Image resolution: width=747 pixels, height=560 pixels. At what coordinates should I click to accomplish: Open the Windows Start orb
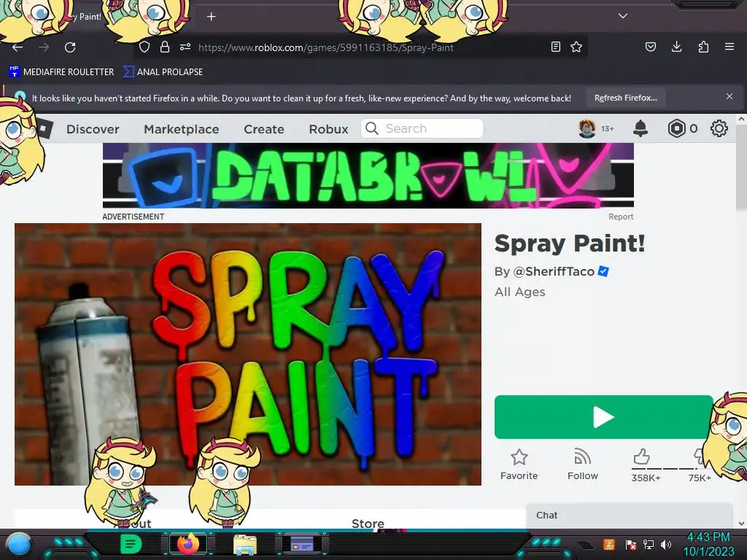(19, 544)
